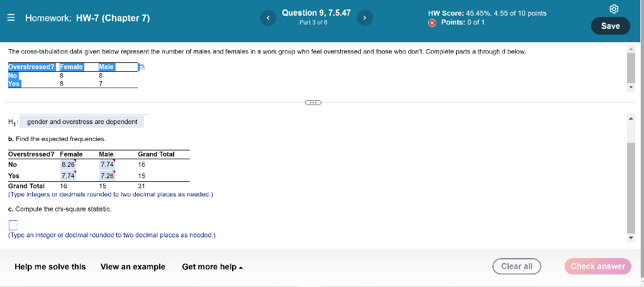Click expected frequency 7.26 for Yes Male
Image resolution: width=644 pixels, height=287 pixels.
click(107, 176)
